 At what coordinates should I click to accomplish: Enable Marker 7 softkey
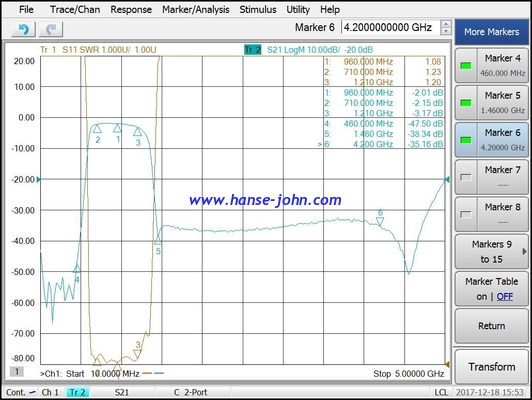tap(492, 177)
